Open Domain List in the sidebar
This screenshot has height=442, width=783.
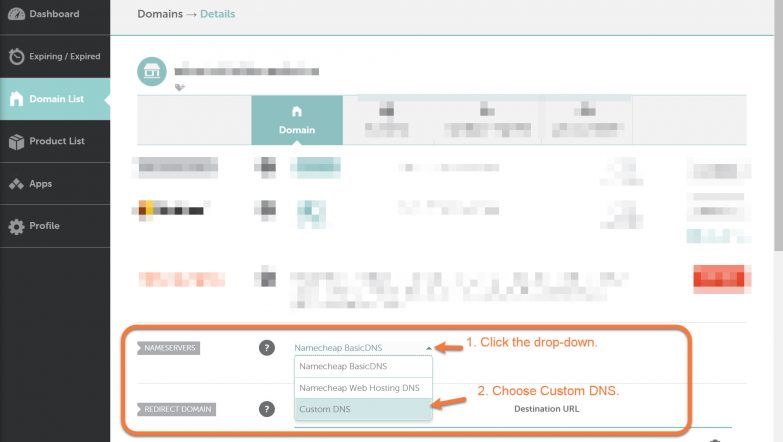point(56,99)
